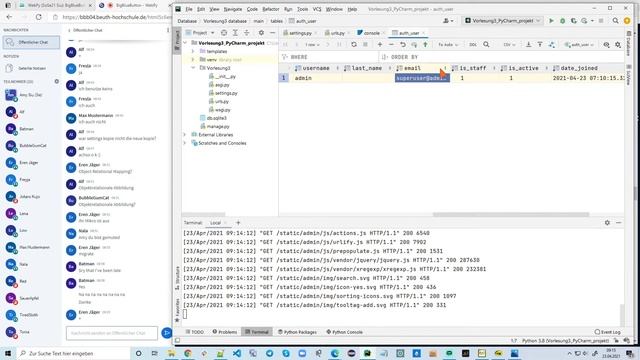Send chat message with blue arrow button
640x360 pixels.
coord(166,333)
